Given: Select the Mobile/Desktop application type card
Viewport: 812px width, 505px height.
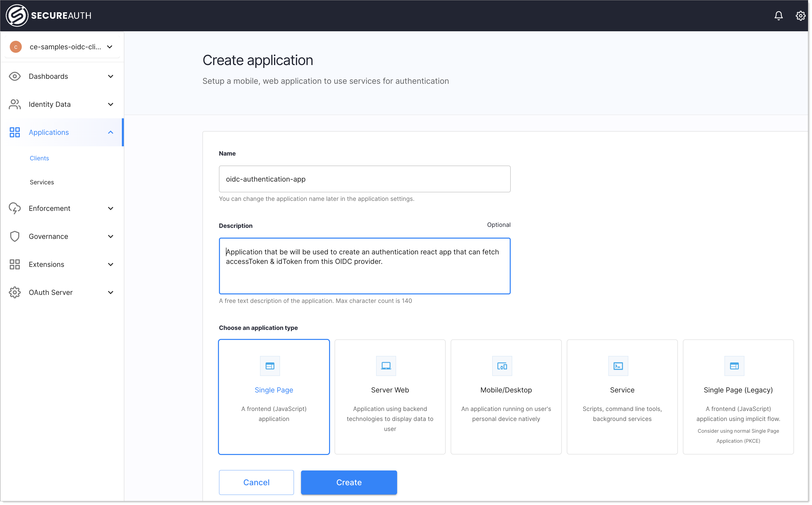Looking at the screenshot, I should tap(506, 397).
